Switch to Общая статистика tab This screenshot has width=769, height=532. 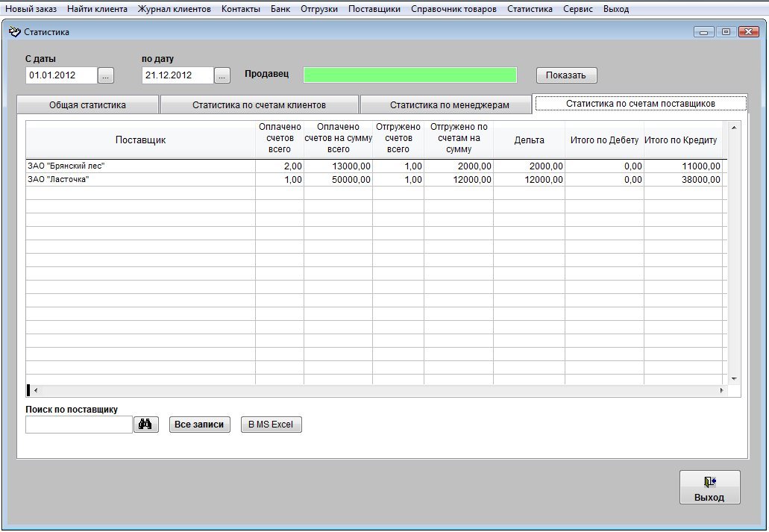tap(87, 105)
